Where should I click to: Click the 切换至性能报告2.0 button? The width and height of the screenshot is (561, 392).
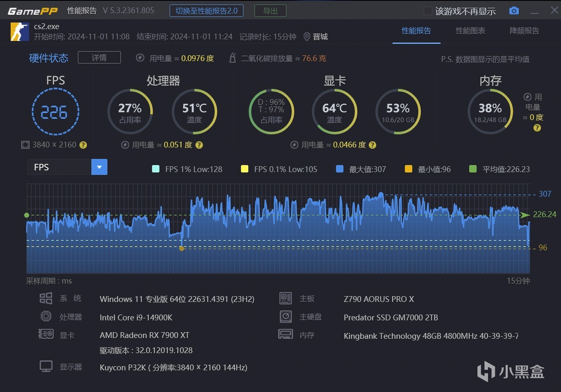click(x=207, y=11)
